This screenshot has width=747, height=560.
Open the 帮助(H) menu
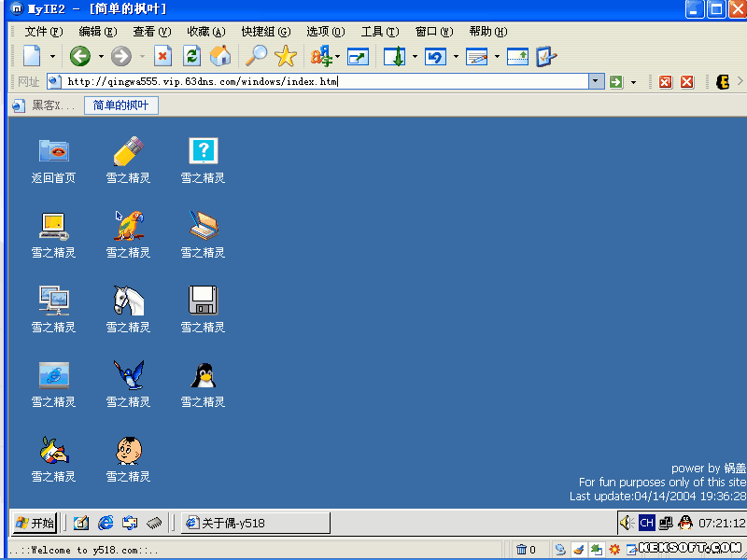(488, 32)
